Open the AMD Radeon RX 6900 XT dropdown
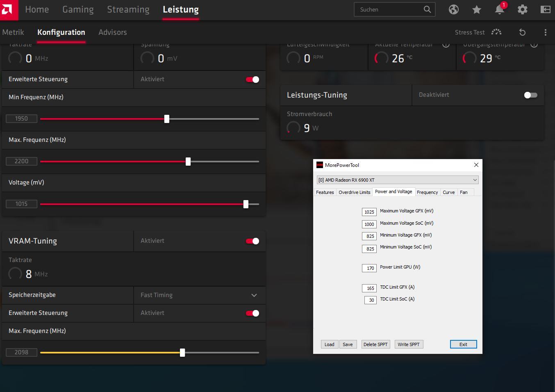 coord(398,180)
